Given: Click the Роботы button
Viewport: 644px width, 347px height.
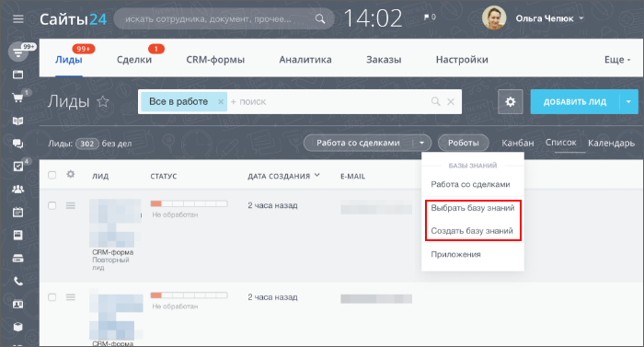Looking at the screenshot, I should (464, 143).
